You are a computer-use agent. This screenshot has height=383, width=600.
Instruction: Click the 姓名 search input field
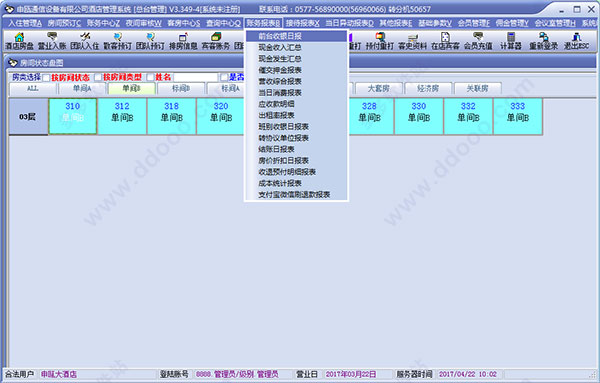196,78
